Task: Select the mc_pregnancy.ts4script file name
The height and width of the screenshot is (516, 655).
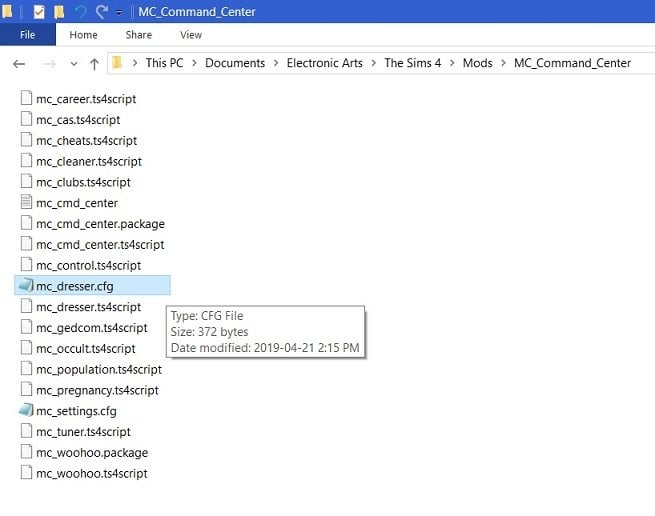Action: click(97, 390)
